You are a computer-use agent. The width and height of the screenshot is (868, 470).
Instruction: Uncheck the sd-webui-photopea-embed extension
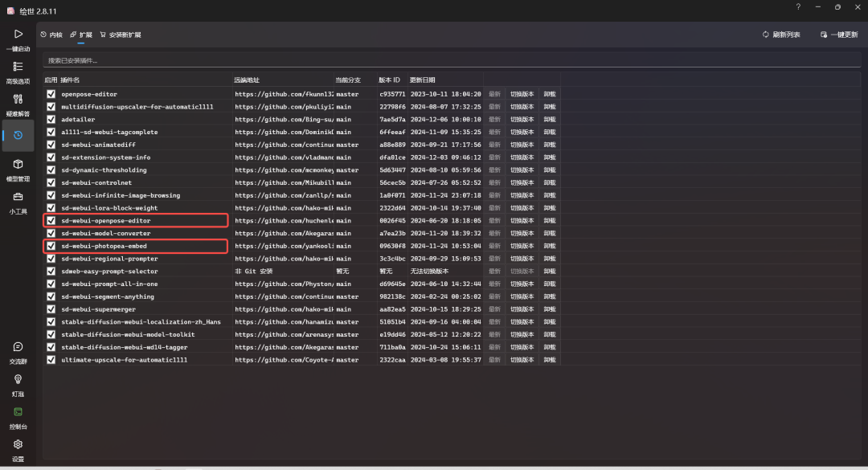(51, 246)
